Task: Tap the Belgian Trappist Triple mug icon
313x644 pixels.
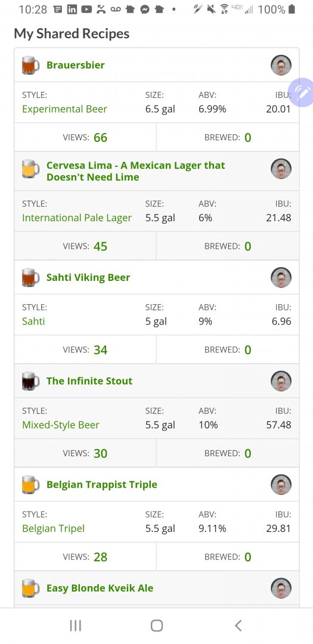Action: click(x=30, y=485)
